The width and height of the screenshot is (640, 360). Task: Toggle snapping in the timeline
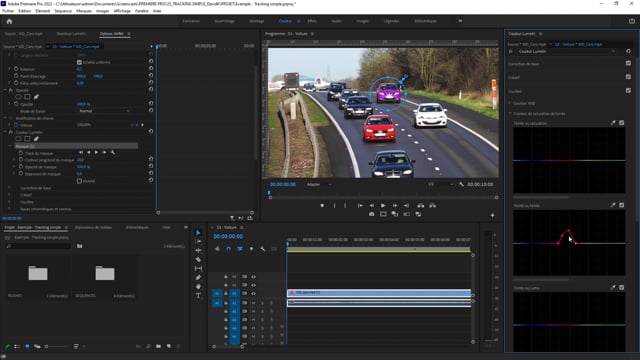229,249
